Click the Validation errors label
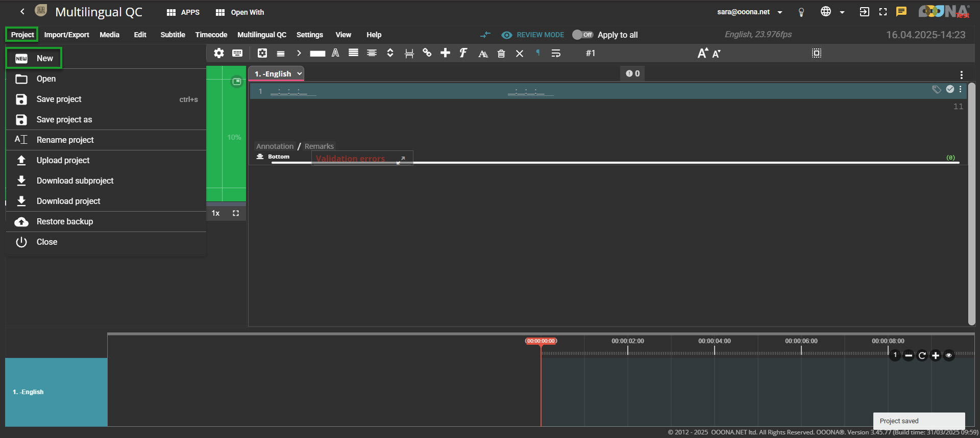Image resolution: width=980 pixels, height=438 pixels. coord(350,159)
